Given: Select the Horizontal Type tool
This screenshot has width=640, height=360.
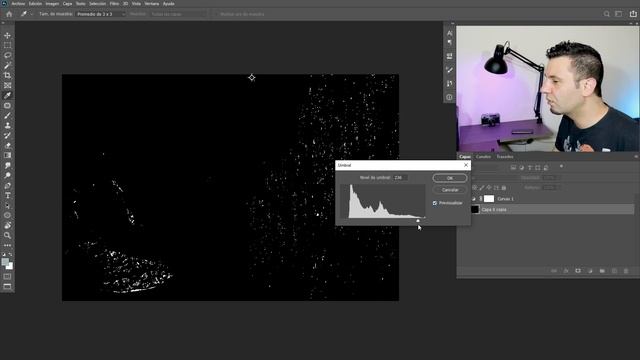Looking at the screenshot, I should [x=7, y=196].
